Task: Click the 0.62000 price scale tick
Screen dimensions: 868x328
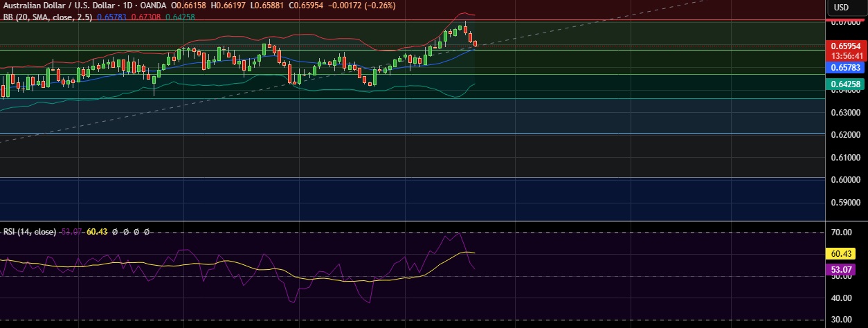Action: point(846,135)
